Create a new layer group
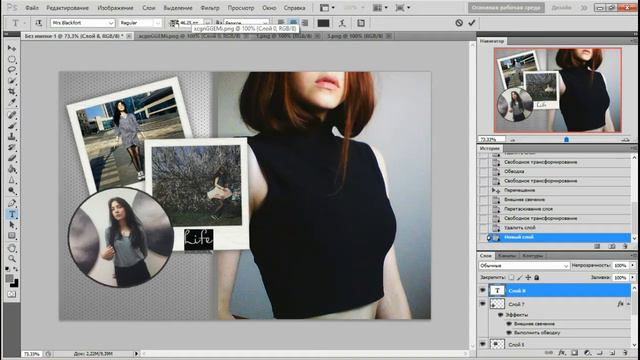 (600, 353)
